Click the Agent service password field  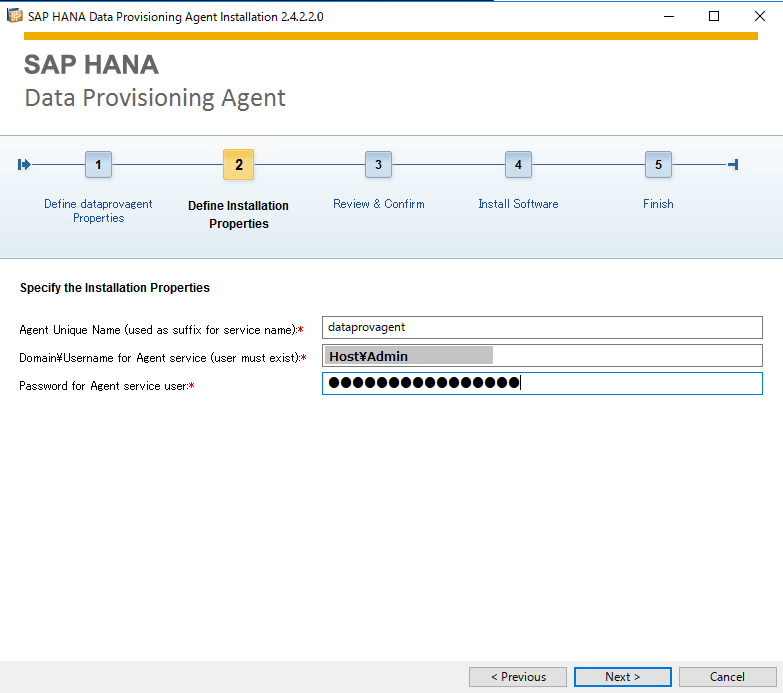point(542,383)
